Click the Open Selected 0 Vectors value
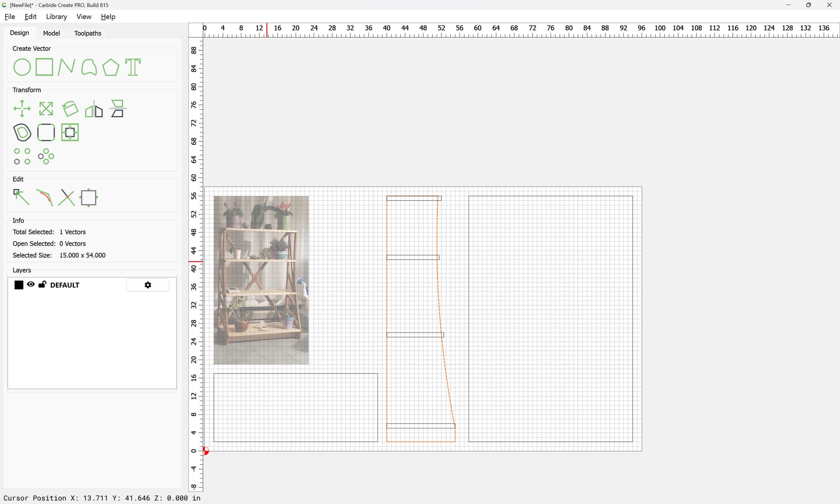Viewport: 840px width, 504px height. click(x=73, y=244)
